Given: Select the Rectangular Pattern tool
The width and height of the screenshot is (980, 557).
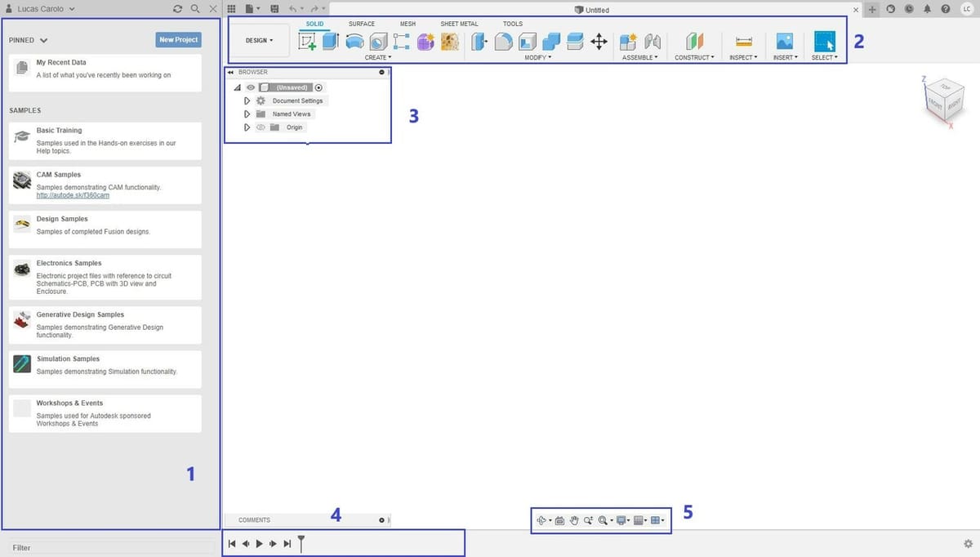Looking at the screenshot, I should [402, 41].
